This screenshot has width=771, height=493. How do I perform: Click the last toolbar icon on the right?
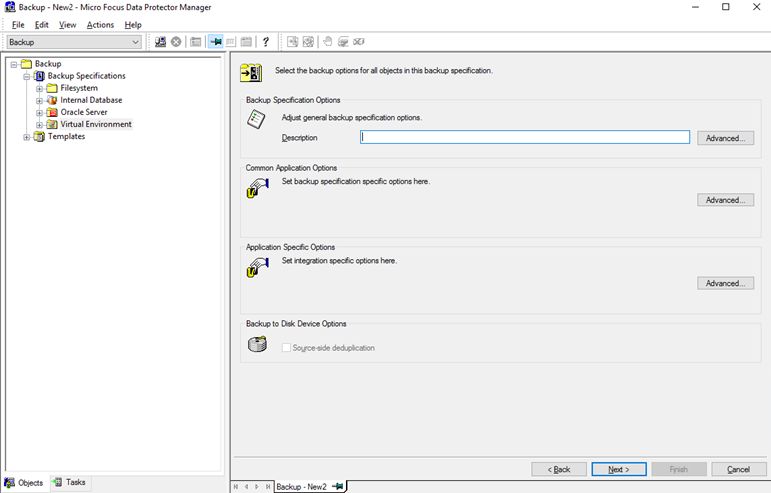tap(359, 42)
